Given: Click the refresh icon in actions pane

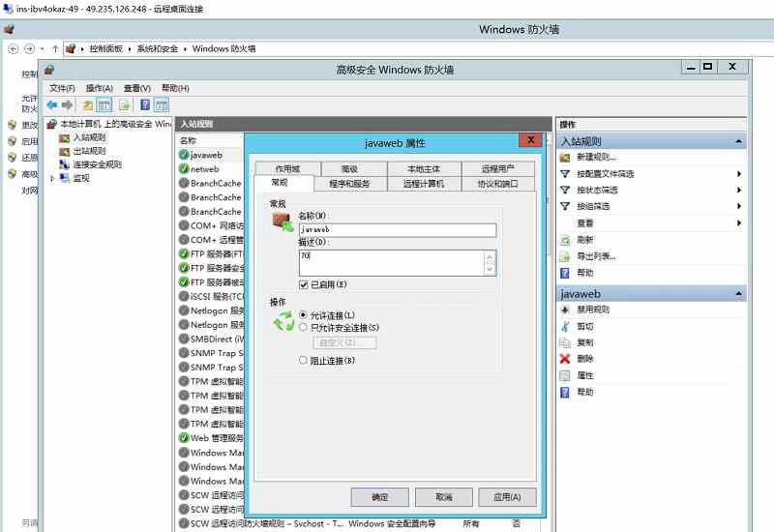Looking at the screenshot, I should pos(565,240).
